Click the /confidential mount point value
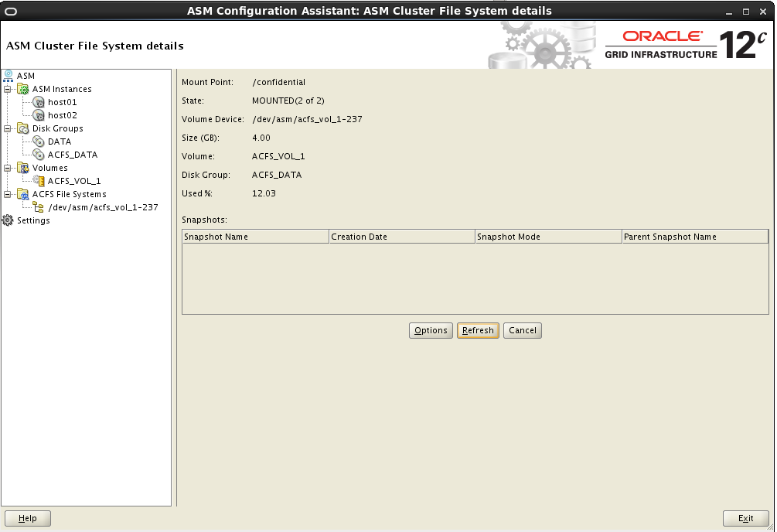Image resolution: width=777 pixels, height=532 pixels. click(278, 82)
